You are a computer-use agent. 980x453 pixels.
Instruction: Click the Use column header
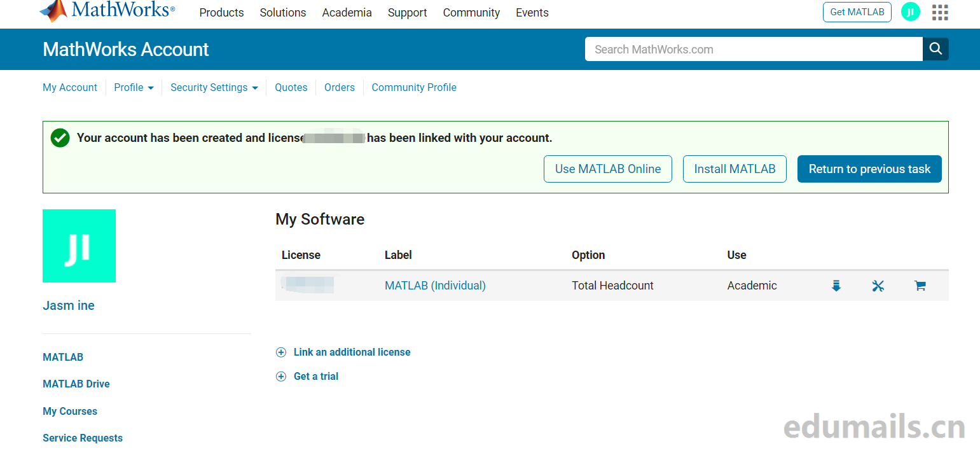[736, 255]
